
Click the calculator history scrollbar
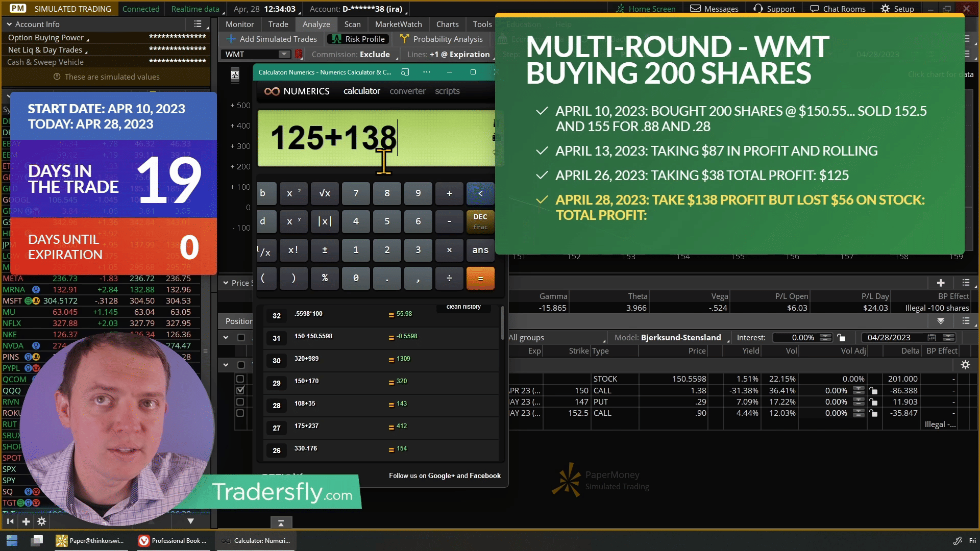pyautogui.click(x=503, y=324)
